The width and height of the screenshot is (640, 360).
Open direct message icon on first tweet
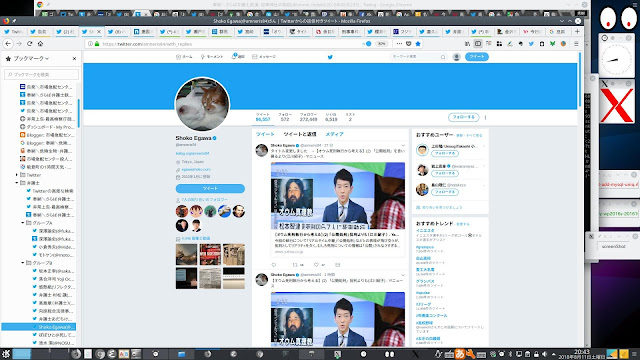point(337,265)
